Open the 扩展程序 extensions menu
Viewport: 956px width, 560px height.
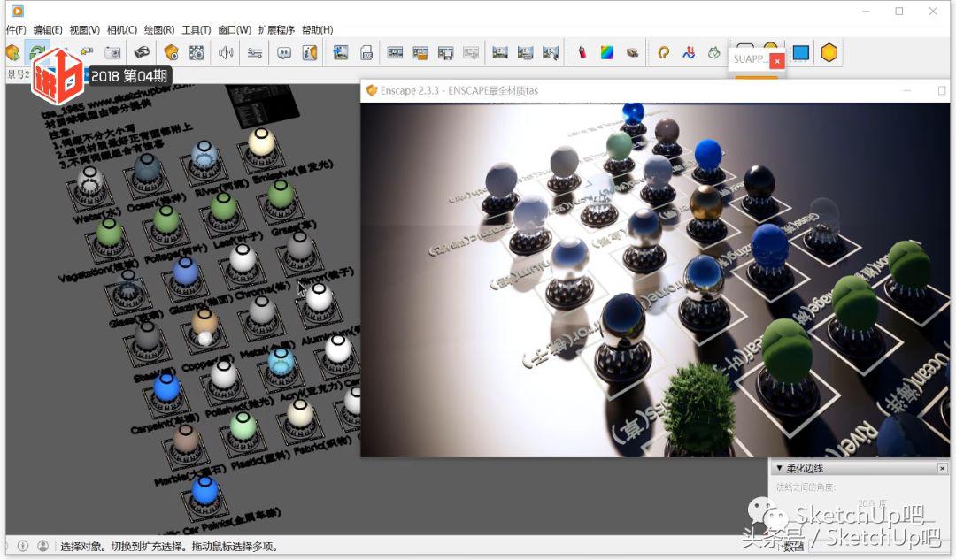[276, 30]
